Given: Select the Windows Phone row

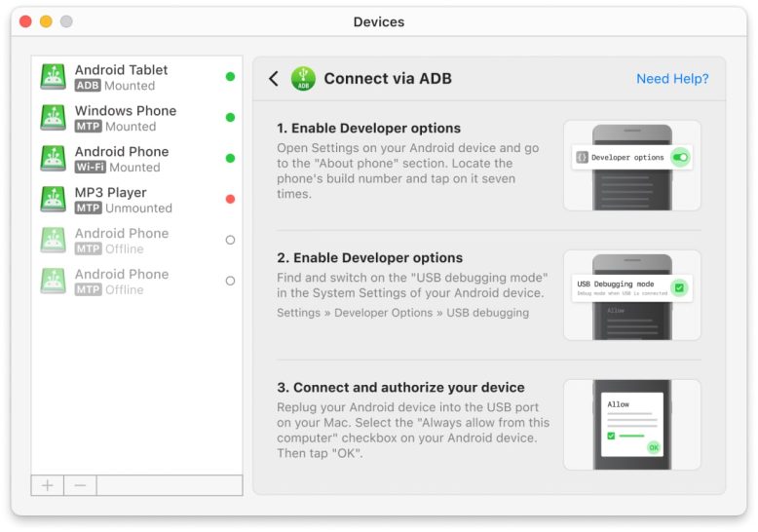Looking at the screenshot, I should (x=136, y=118).
